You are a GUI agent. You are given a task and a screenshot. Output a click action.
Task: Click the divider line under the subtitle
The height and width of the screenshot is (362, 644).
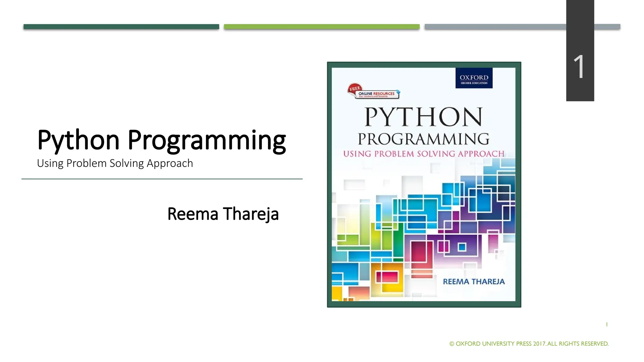point(162,179)
